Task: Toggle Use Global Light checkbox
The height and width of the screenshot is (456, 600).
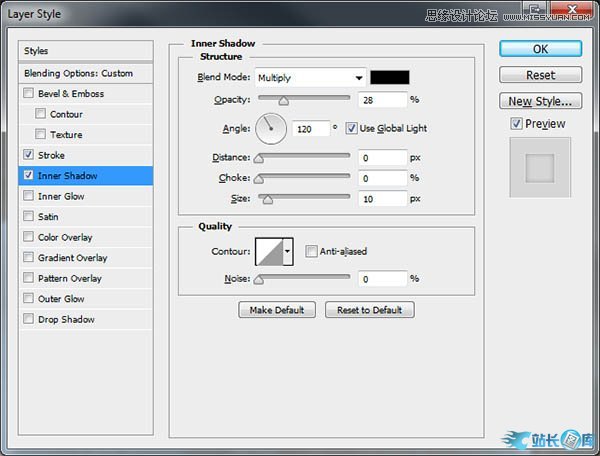Action: tap(351, 128)
